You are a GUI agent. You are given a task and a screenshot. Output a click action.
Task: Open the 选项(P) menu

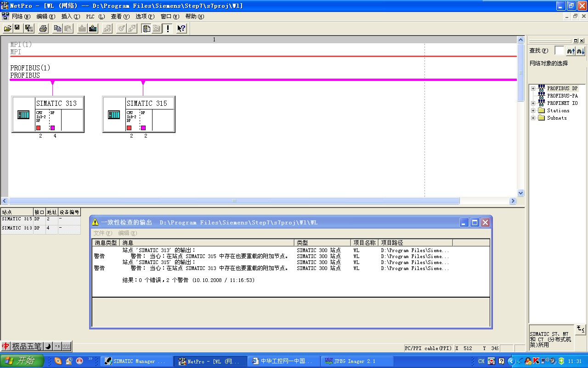point(145,16)
